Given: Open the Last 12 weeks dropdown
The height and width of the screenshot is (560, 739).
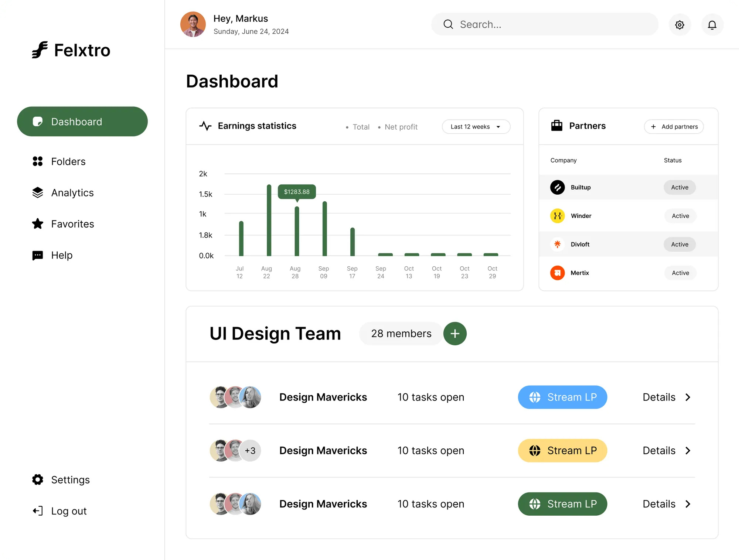Looking at the screenshot, I should (x=476, y=127).
